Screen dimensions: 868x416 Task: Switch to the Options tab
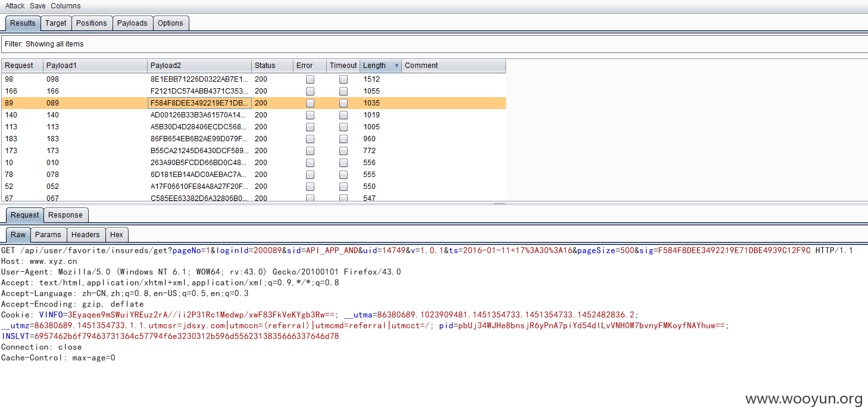pos(171,23)
